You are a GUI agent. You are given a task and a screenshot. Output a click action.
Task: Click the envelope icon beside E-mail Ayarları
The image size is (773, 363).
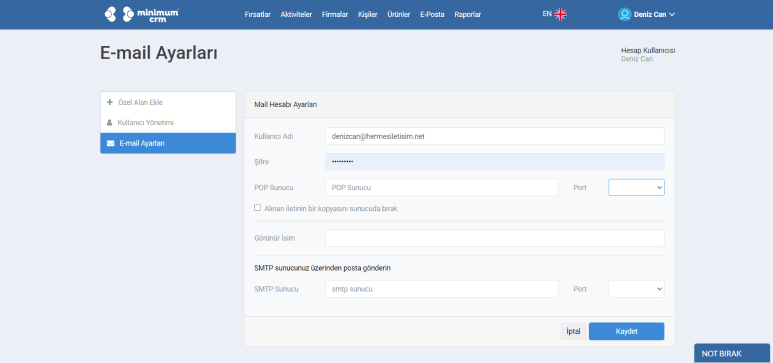tap(110, 144)
